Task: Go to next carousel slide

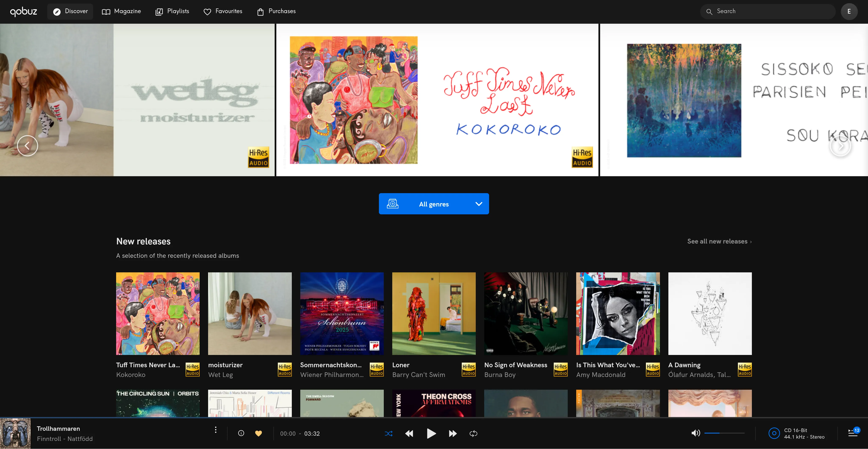Action: pyautogui.click(x=840, y=146)
